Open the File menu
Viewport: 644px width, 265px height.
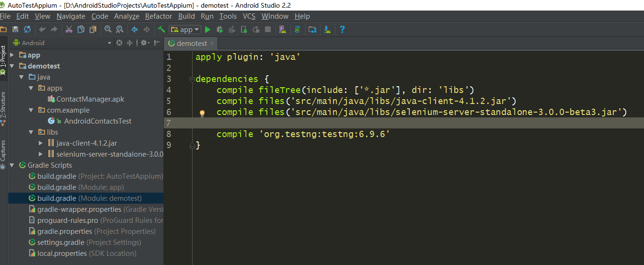click(x=5, y=16)
